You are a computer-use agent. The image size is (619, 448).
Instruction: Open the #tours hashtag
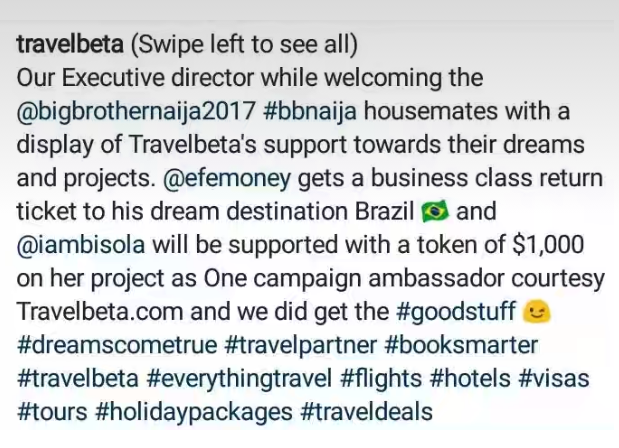52,412
